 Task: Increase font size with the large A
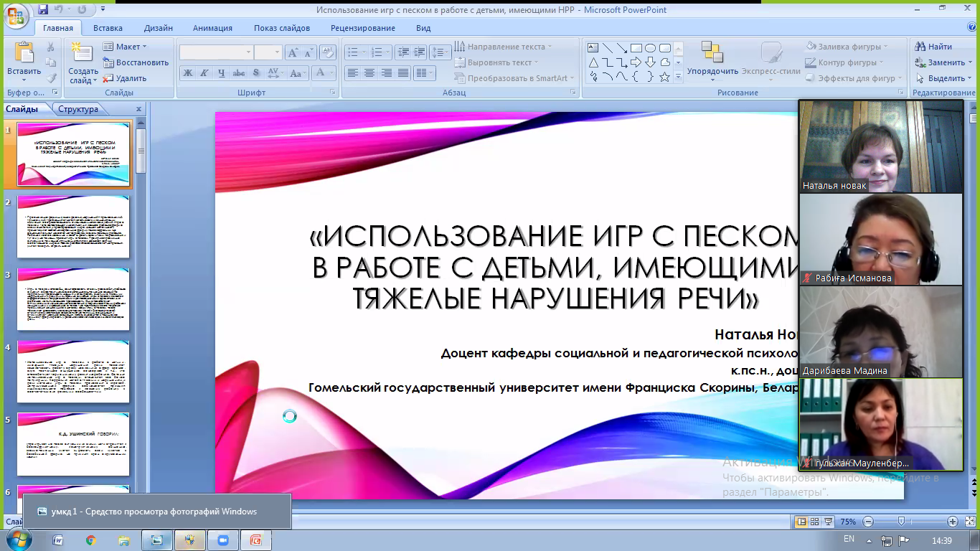pyautogui.click(x=293, y=52)
